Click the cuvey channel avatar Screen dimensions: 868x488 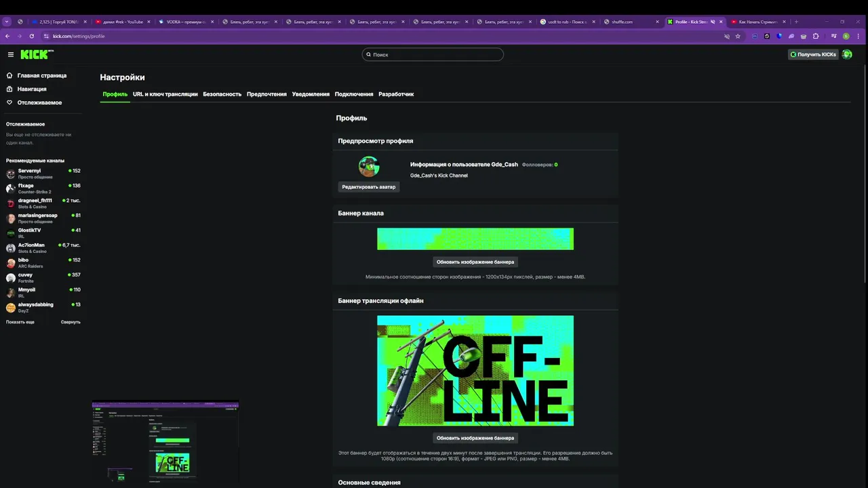pos(11,278)
